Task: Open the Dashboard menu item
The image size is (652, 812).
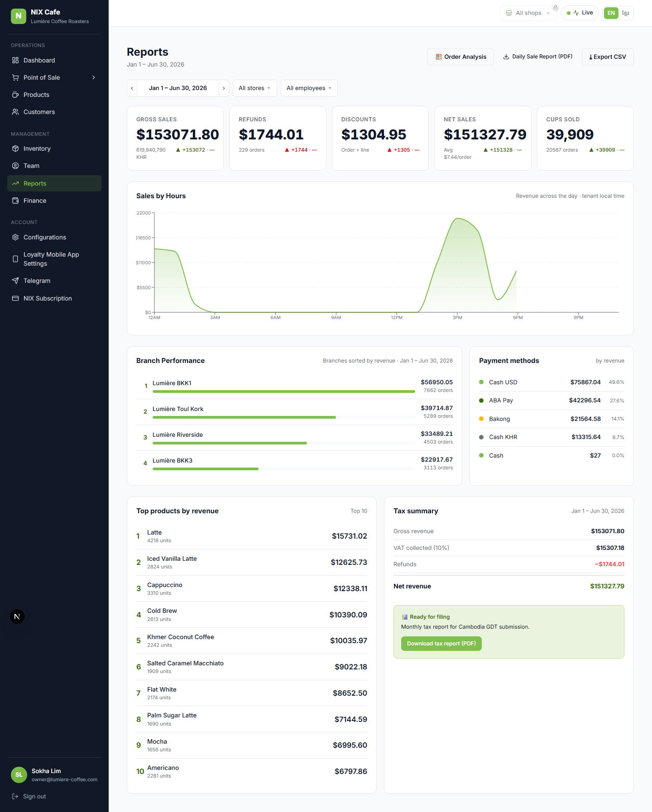Action: point(54,60)
